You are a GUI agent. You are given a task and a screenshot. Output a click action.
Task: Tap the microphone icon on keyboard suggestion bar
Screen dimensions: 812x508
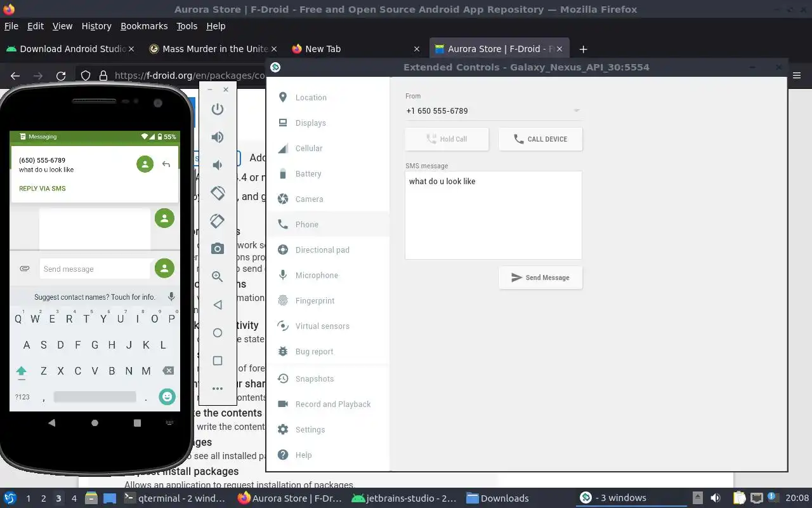click(171, 297)
